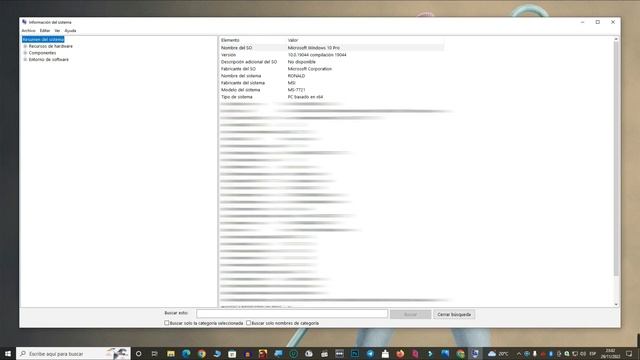This screenshot has width=640, height=360.
Task: Open the taskbar clock and date
Action: [610, 353]
